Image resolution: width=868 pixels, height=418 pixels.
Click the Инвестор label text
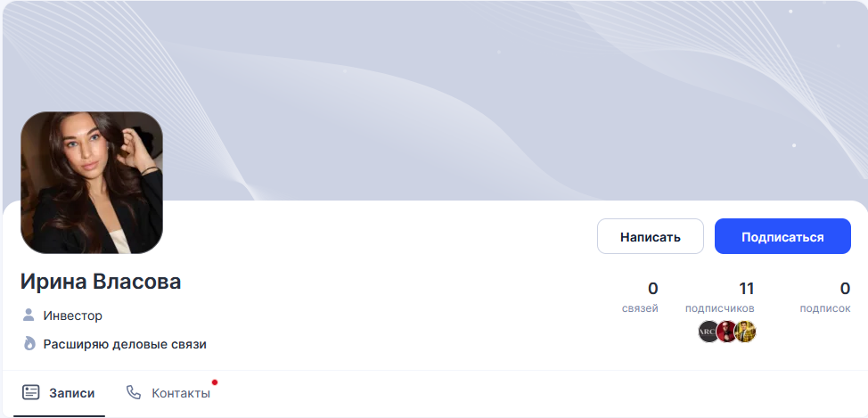pos(72,316)
